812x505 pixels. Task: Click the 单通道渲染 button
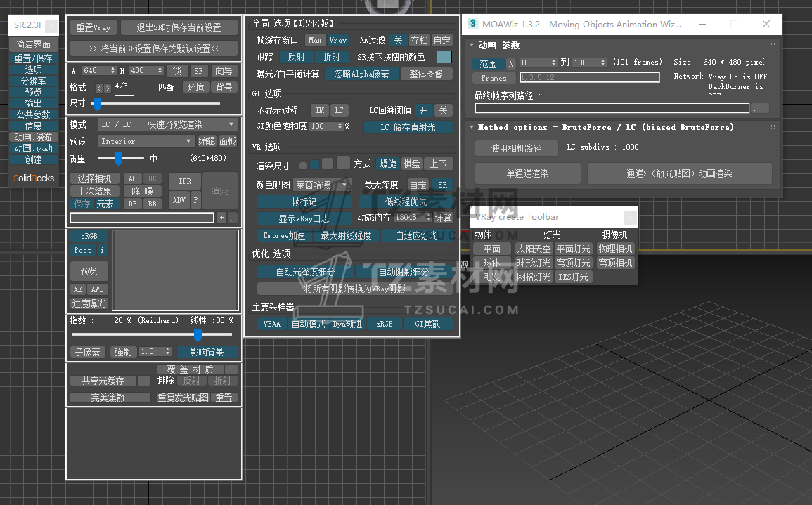pyautogui.click(x=527, y=173)
